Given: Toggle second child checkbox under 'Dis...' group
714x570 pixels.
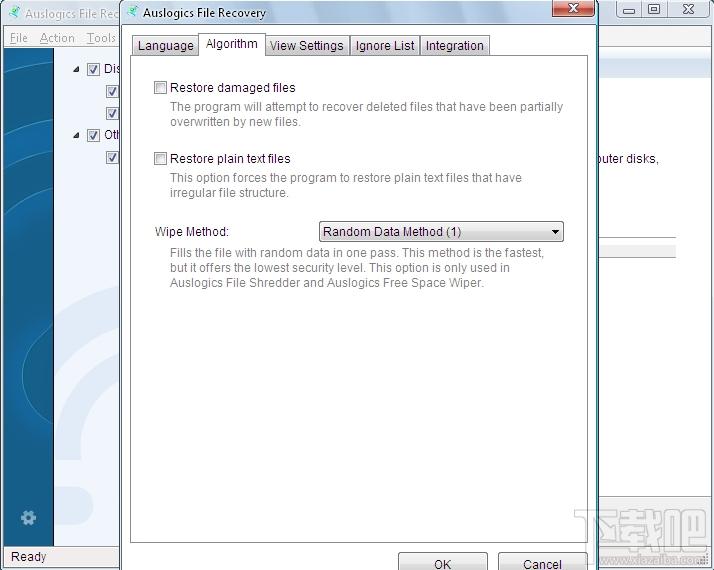Looking at the screenshot, I should pyautogui.click(x=112, y=113).
